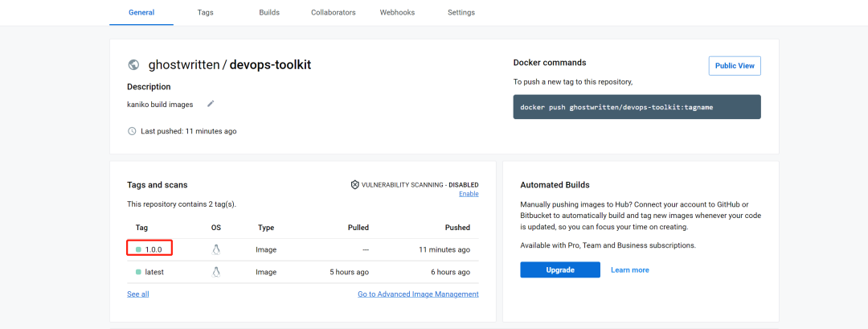Screen dimensions: 868x329
Task: Click the docker push command box
Action: pos(637,107)
